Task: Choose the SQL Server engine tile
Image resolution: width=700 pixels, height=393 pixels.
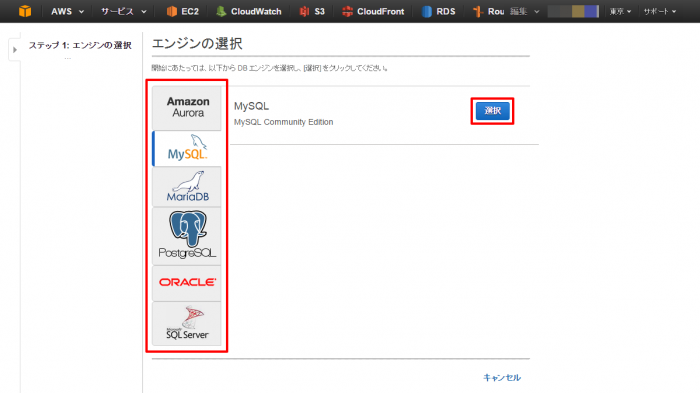Action: point(187,323)
